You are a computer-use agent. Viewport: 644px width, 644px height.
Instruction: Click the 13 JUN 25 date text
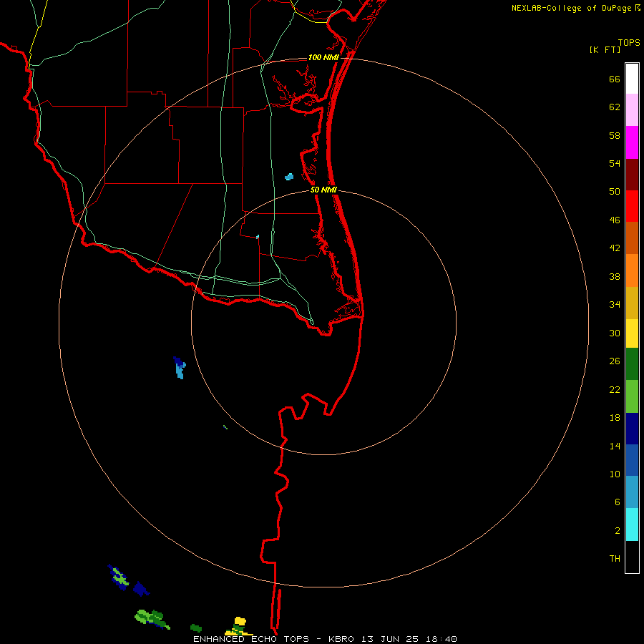click(390, 639)
